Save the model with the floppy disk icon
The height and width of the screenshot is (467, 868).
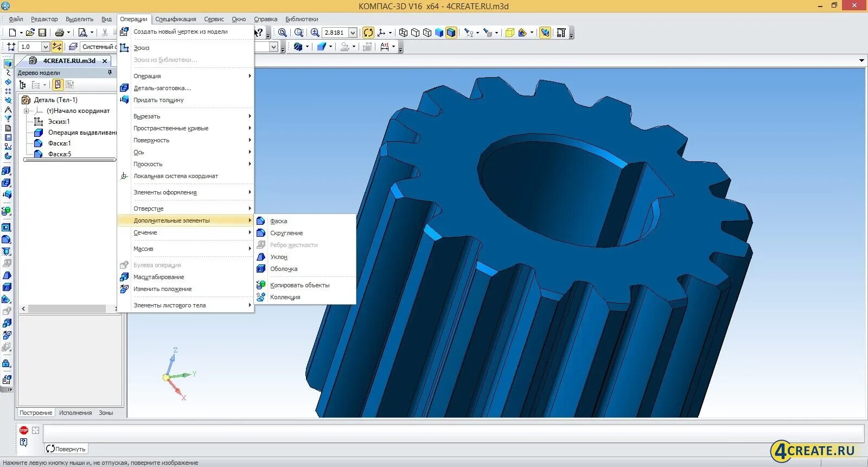tap(42, 33)
